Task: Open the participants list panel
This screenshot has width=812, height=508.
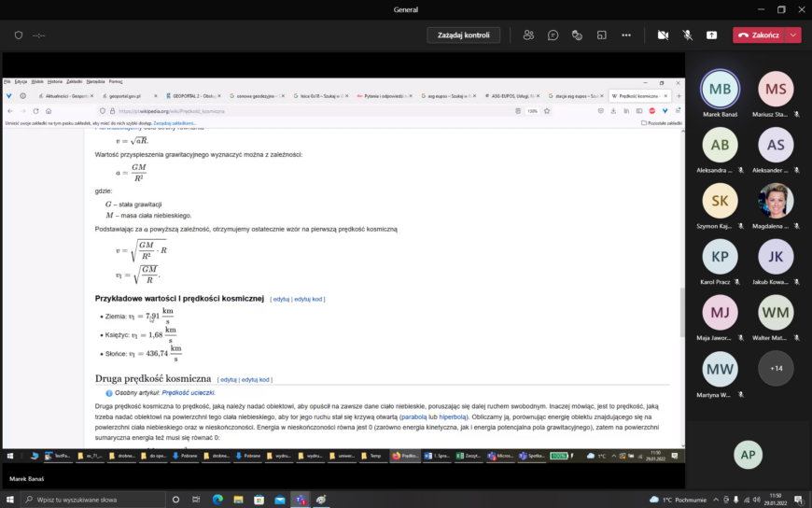Action: [528, 35]
